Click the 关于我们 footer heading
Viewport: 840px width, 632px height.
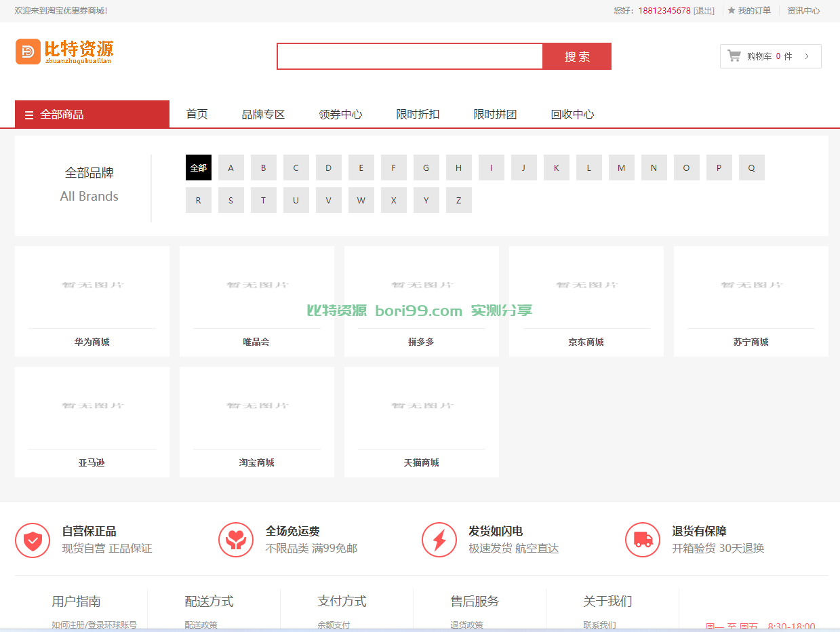click(x=608, y=601)
